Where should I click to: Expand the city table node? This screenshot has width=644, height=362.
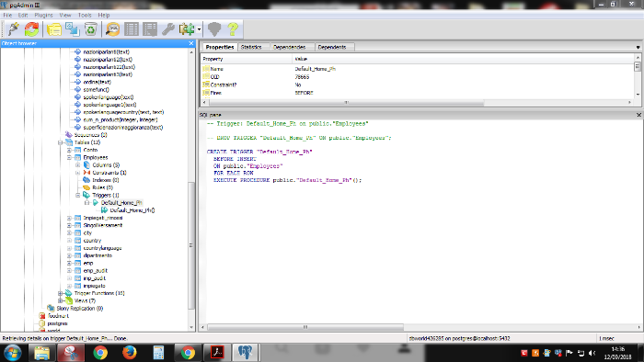[69, 232]
